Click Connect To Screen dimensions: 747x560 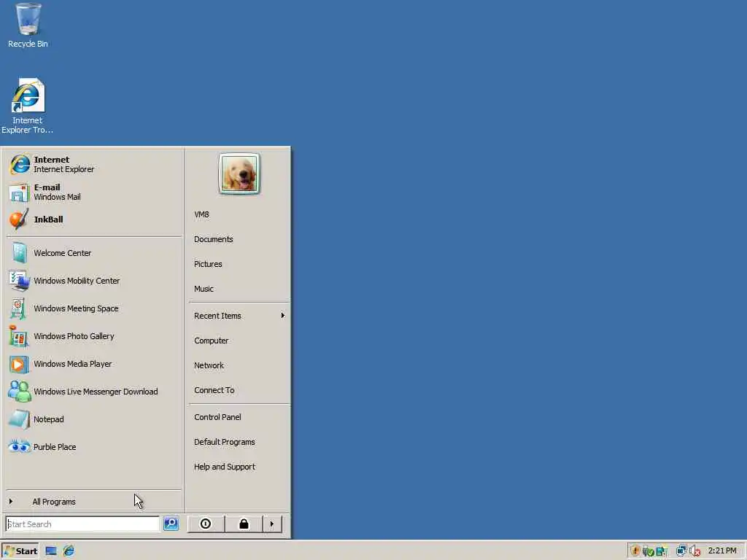[239, 390]
